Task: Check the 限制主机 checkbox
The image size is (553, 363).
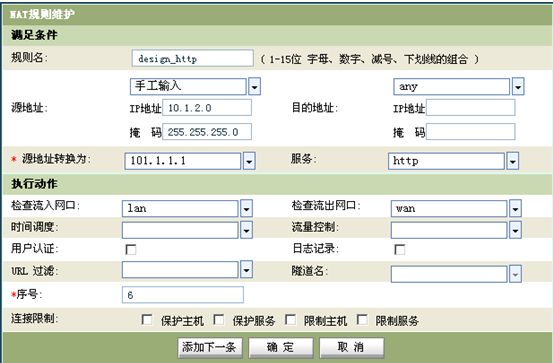Action: point(290,320)
